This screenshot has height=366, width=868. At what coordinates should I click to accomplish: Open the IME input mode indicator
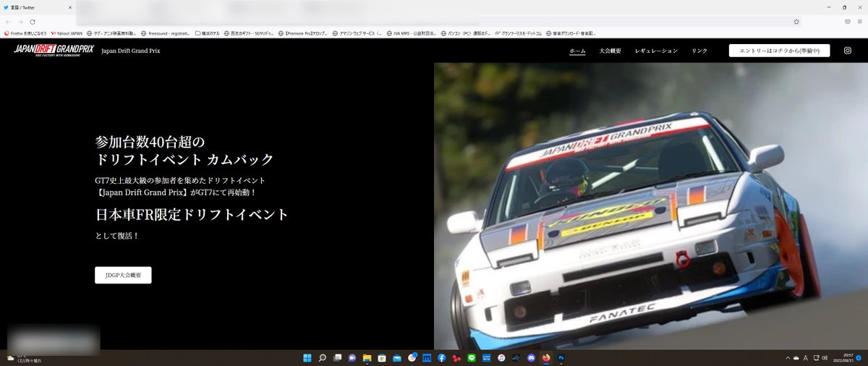806,358
